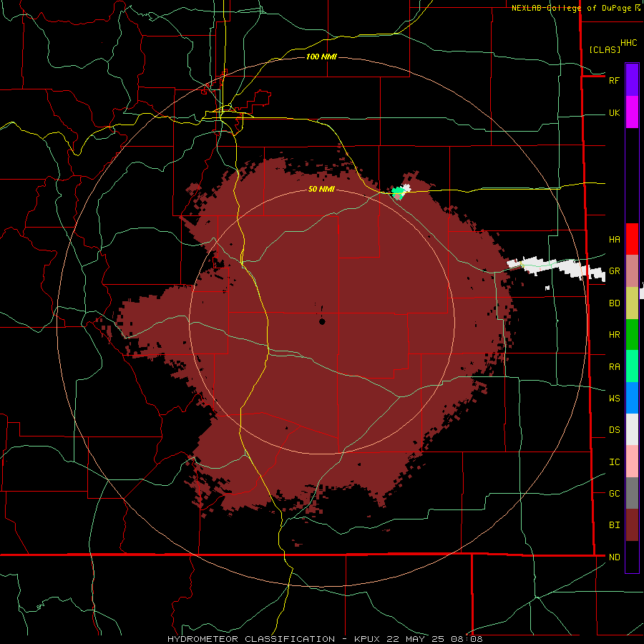Click the 'GC' legend label text

coord(614,494)
